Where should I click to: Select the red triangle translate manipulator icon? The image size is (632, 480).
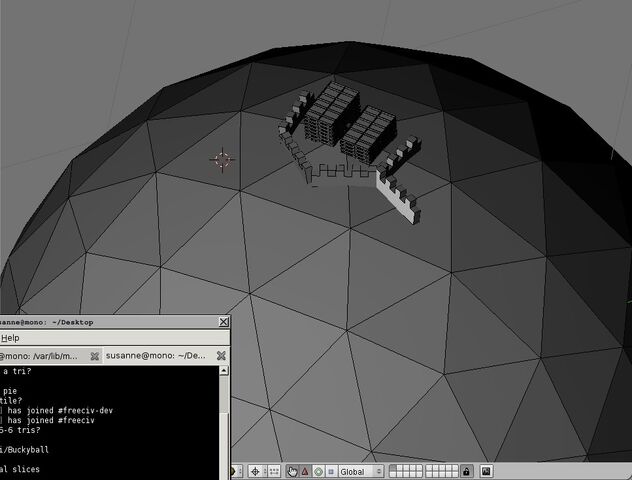tap(305, 471)
